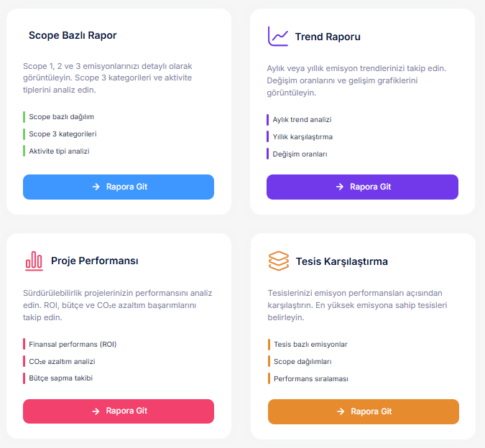
Task: Click the Trend Raporu line chart icon
Action: tap(277, 36)
